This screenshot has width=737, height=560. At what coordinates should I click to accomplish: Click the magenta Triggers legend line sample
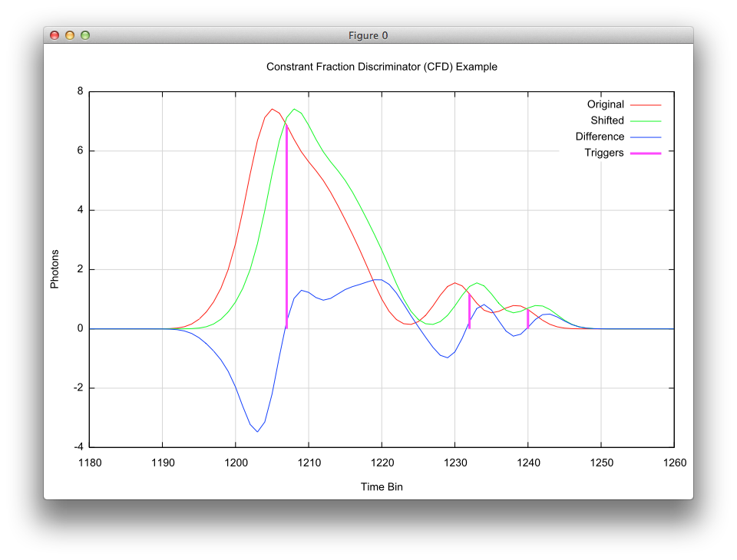coord(646,153)
